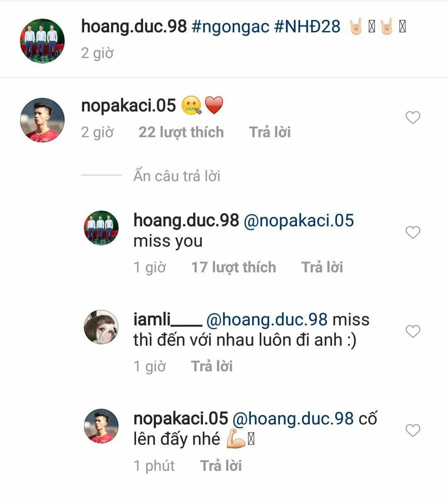Open the @nopakaci.05 mention in 'miss you' reply

pyautogui.click(x=299, y=220)
